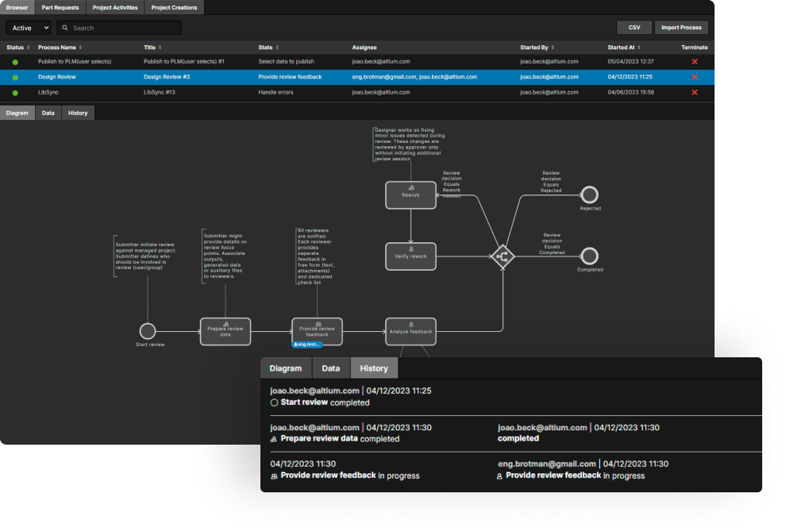Click the Completed end-state circle
The height and width of the screenshot is (532, 786).
[589, 256]
